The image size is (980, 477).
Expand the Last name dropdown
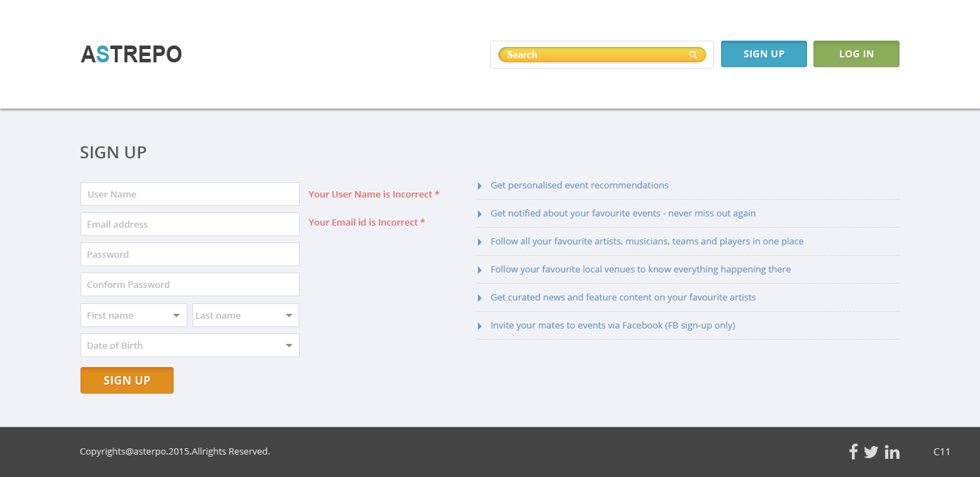(246, 315)
